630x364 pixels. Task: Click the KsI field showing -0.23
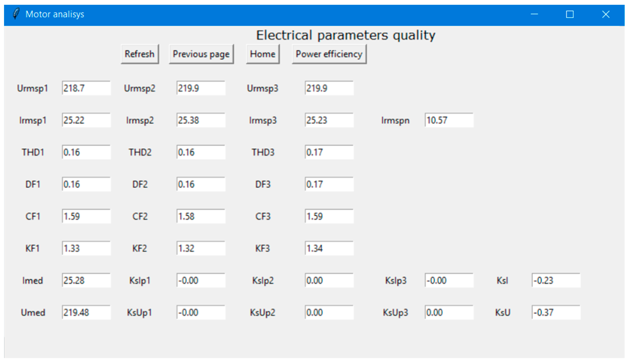point(556,280)
